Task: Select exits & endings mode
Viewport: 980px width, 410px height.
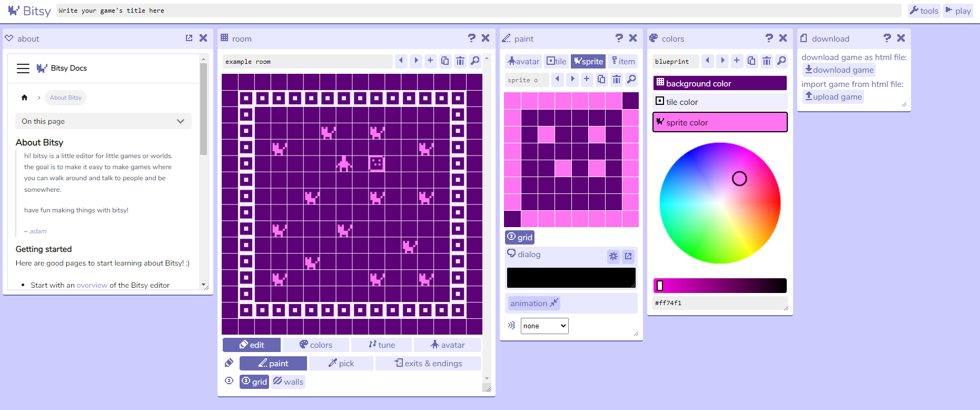Action: 428,363
